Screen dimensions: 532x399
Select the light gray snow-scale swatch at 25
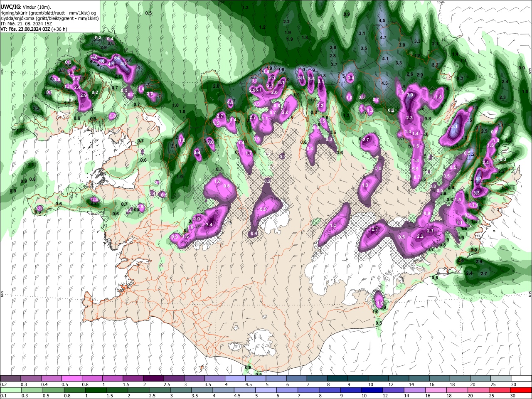click(x=501, y=379)
